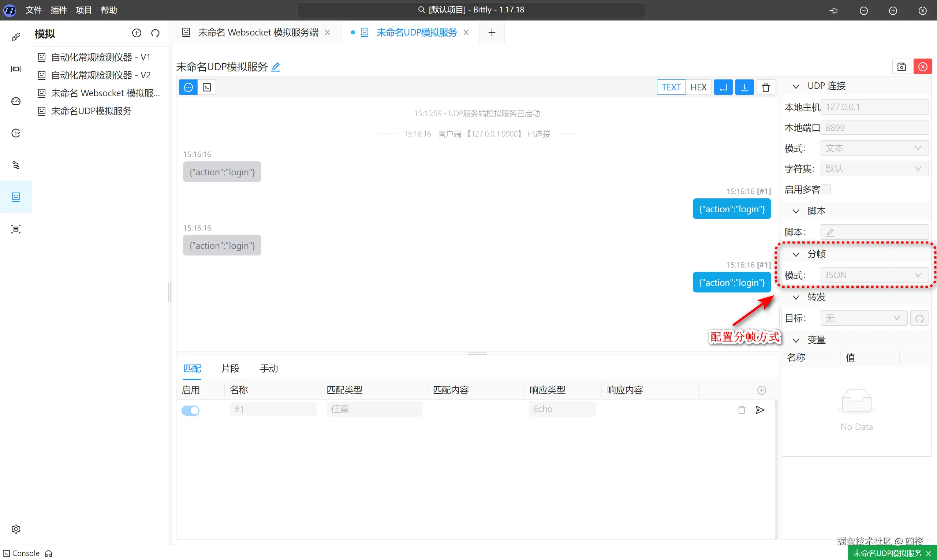The height and width of the screenshot is (560, 937).
Task: Refresh the simulation list
Action: tap(155, 33)
